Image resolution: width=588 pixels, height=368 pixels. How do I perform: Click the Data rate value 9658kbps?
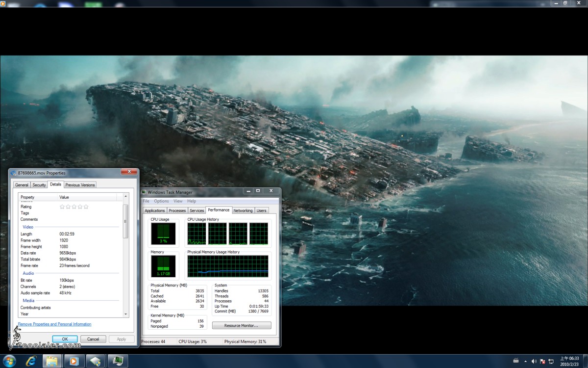pos(68,253)
